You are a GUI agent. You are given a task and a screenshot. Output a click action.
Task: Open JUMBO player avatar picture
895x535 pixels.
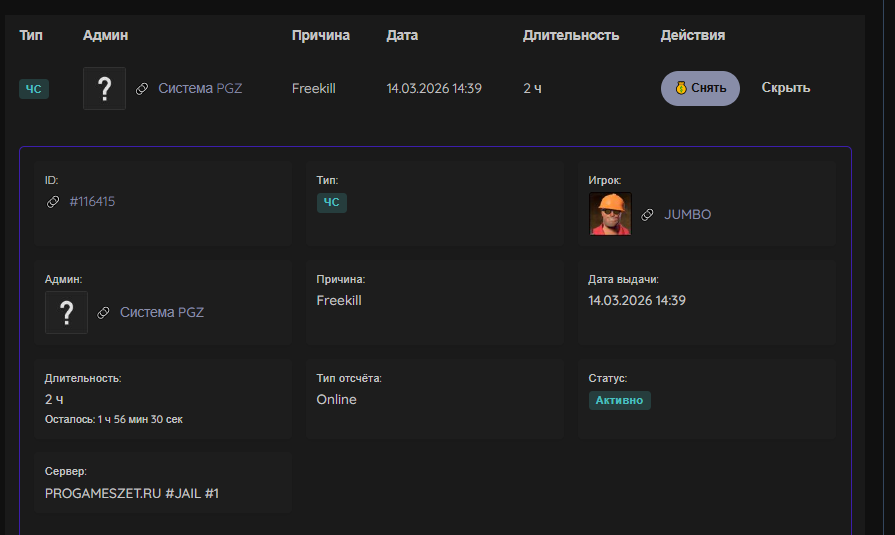[610, 214]
